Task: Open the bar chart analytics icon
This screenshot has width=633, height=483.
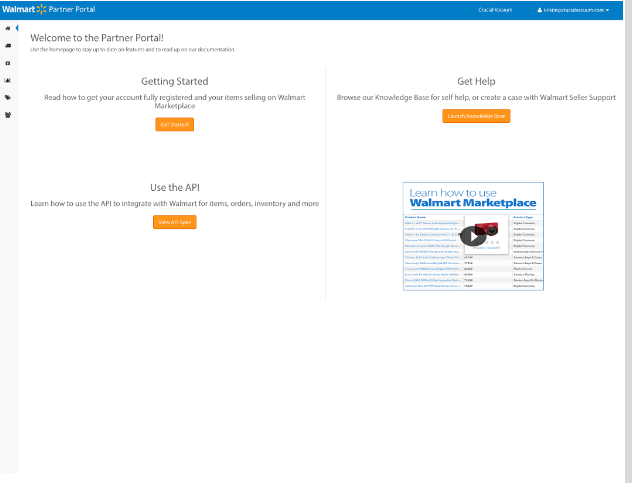Action: (8, 80)
